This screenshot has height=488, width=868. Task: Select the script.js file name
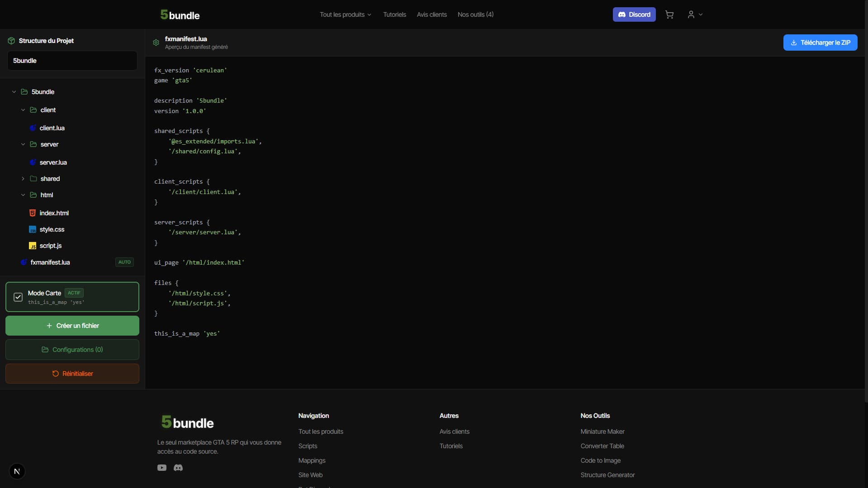pos(50,246)
